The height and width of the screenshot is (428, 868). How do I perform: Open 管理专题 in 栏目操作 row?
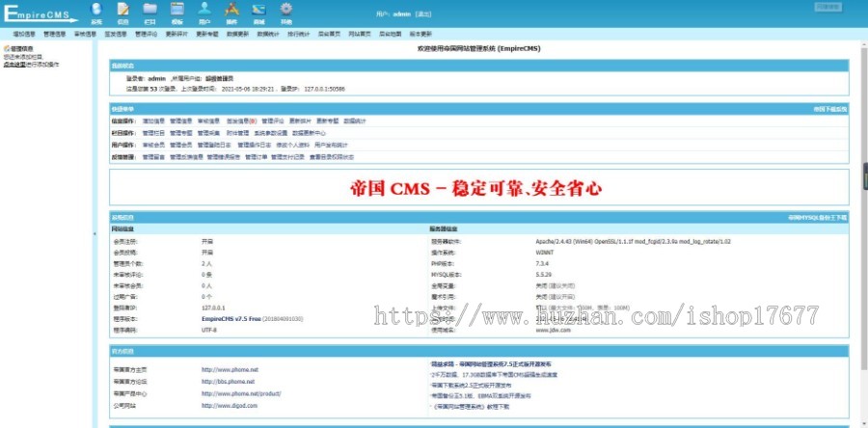(181, 133)
